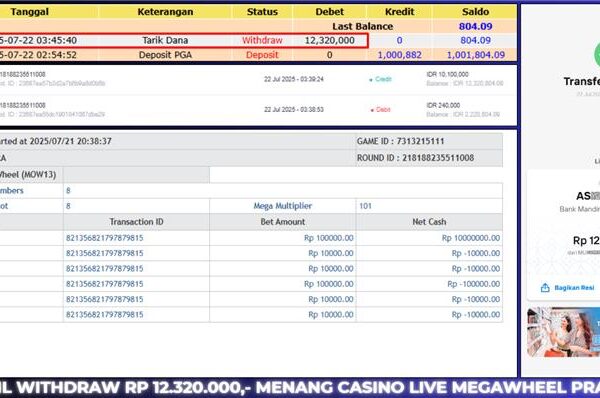The image size is (600, 398).
Task: Select the GAME ID : 7313215111 text
Action: [x=400, y=141]
